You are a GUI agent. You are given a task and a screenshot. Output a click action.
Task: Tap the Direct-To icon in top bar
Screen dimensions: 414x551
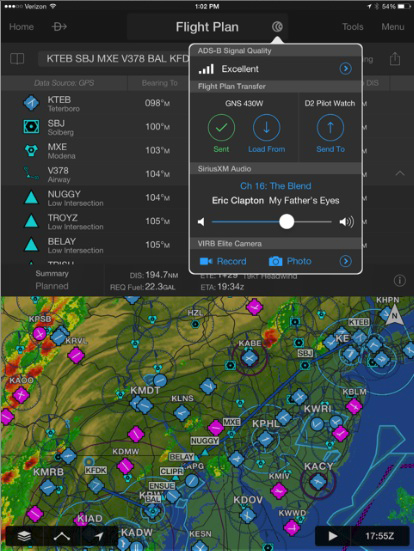click(59, 27)
